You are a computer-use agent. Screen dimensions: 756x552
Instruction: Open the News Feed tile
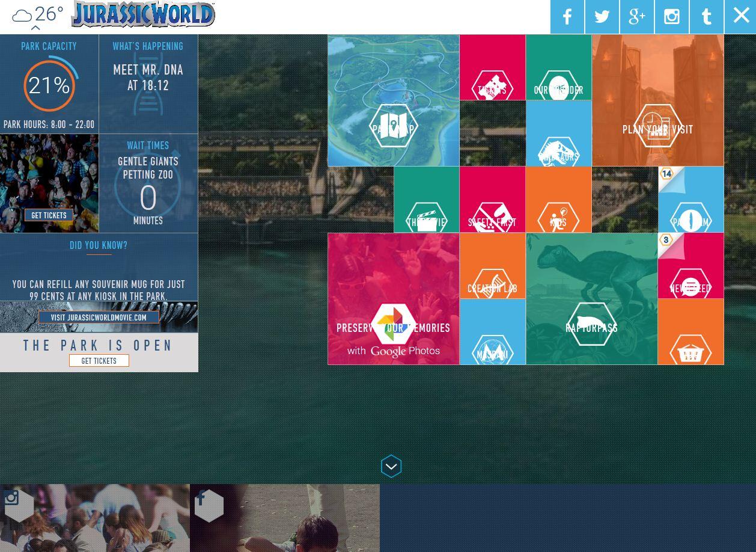[x=690, y=266]
